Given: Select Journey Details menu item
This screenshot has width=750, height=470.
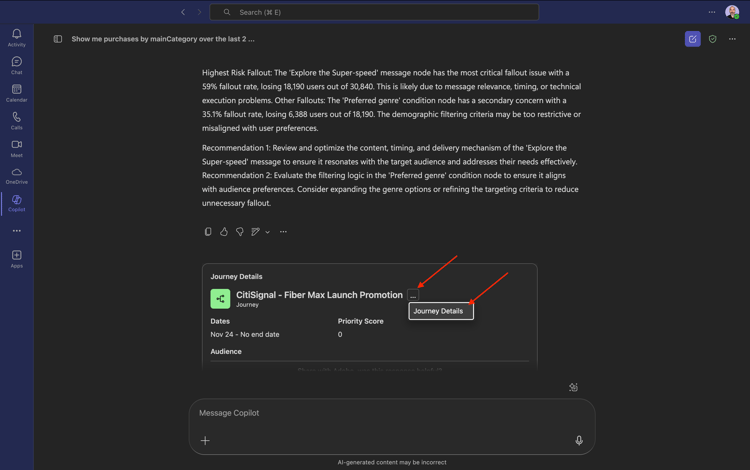Looking at the screenshot, I should (x=441, y=311).
